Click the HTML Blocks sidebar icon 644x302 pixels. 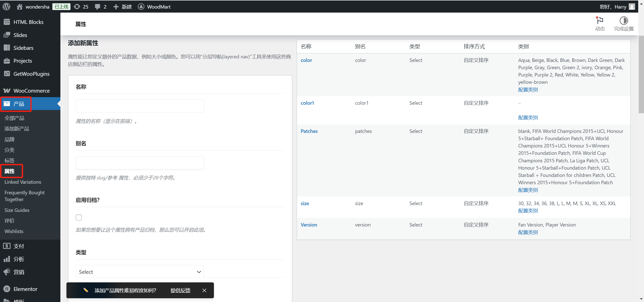7,22
